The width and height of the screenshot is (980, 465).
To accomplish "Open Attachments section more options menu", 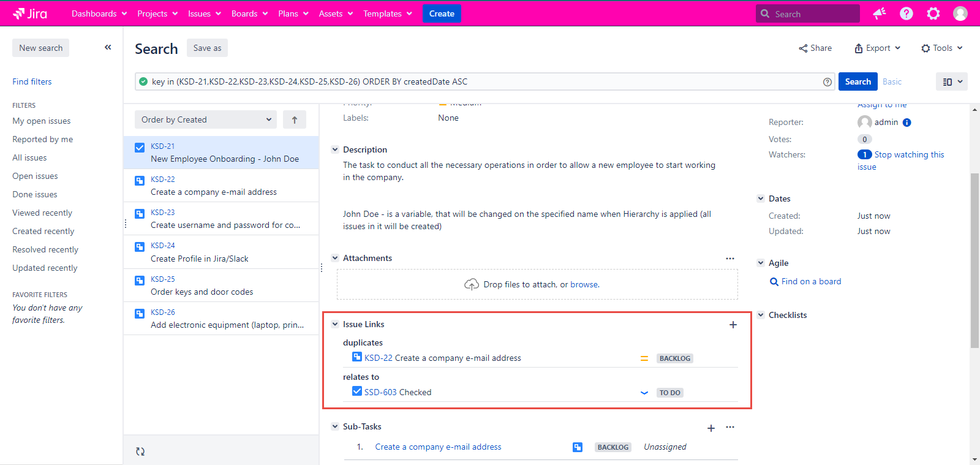I will pos(730,259).
